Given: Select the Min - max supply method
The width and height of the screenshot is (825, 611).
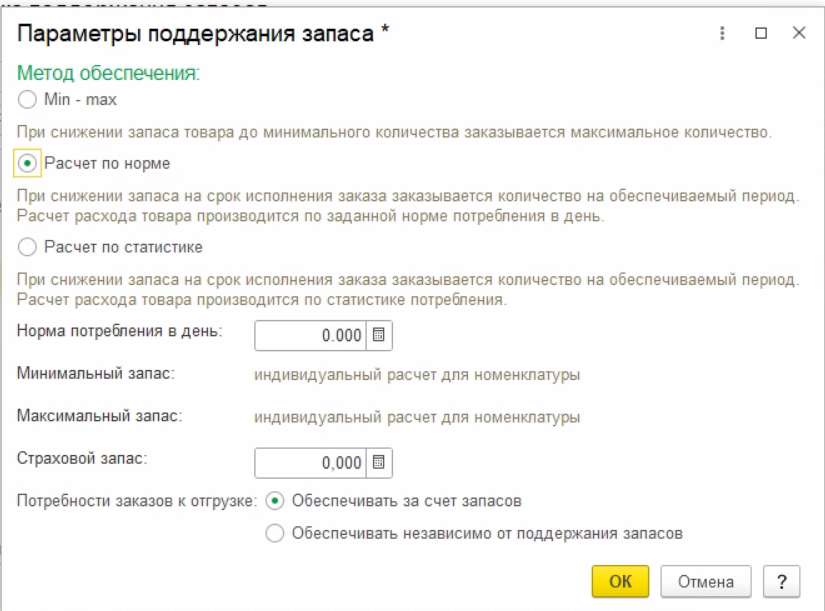Looking at the screenshot, I should 28,100.
